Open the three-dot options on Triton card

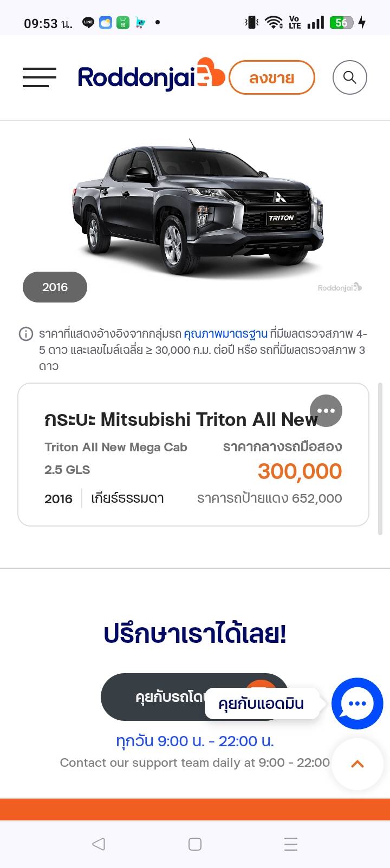(x=326, y=411)
